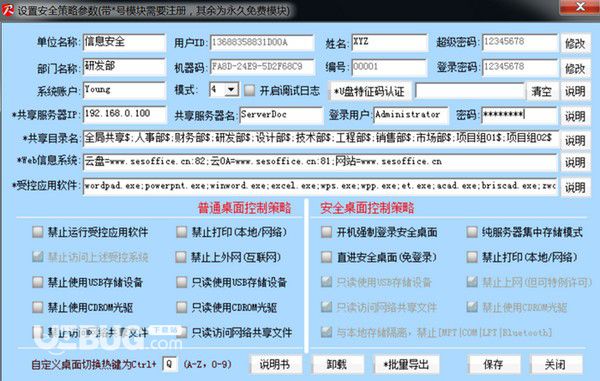
Task: Check 禁止打印(本地/网络) under 安全桌面控制策略
Action: click(x=472, y=257)
